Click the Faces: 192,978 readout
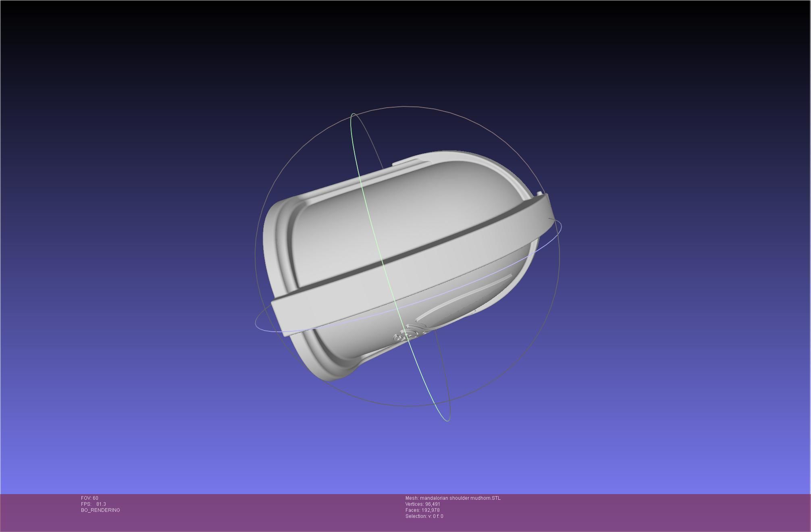The image size is (811, 532). click(x=422, y=510)
